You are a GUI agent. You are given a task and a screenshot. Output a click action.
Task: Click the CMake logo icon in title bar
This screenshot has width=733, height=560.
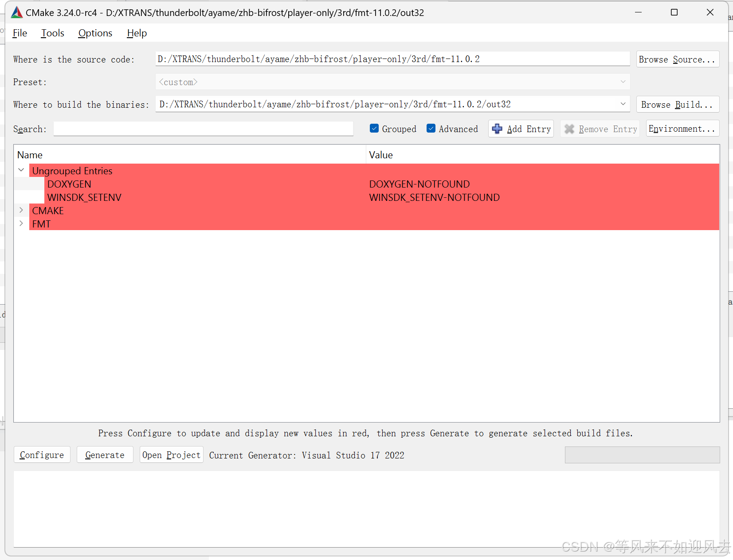[16, 12]
